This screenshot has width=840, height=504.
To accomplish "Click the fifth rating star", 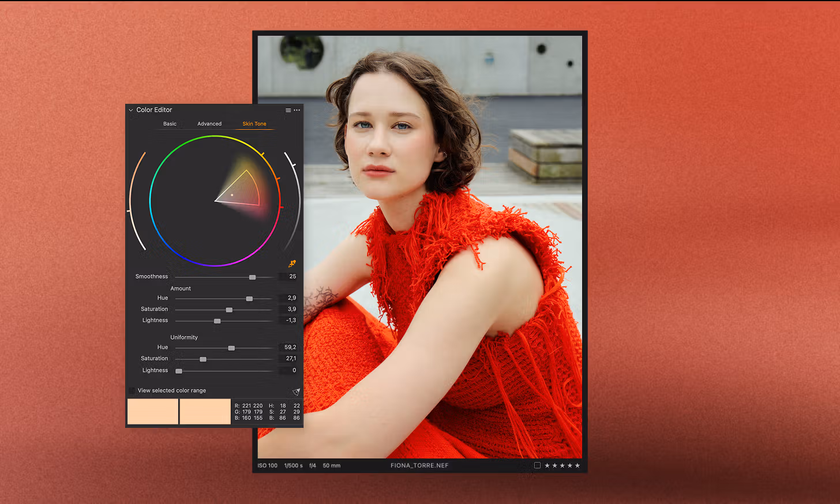I will coord(577,465).
